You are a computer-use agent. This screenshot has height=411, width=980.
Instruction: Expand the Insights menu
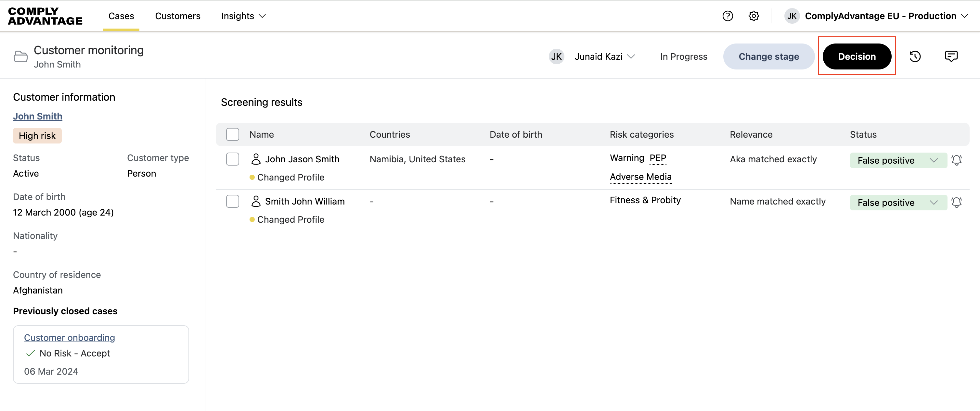point(243,16)
